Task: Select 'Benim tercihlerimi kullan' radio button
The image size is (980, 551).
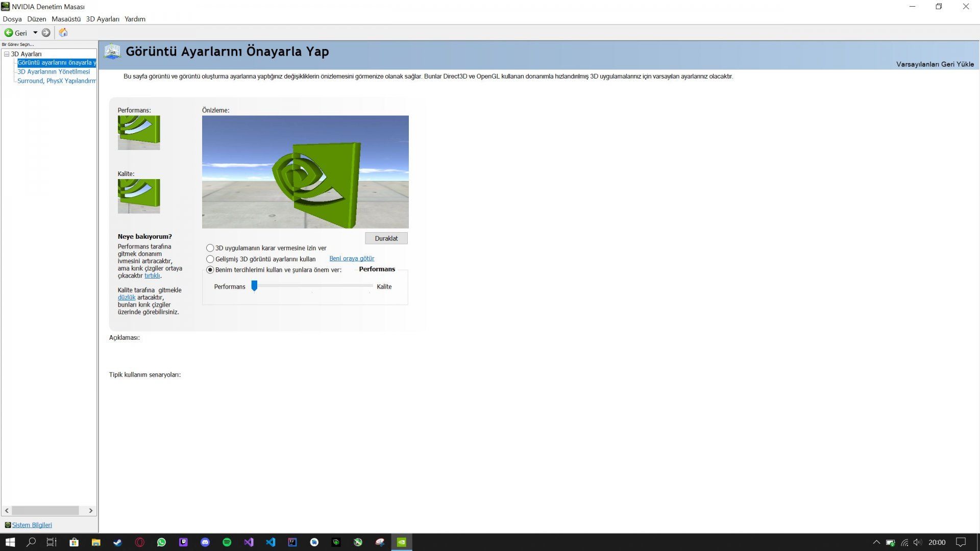Action: 210,270
